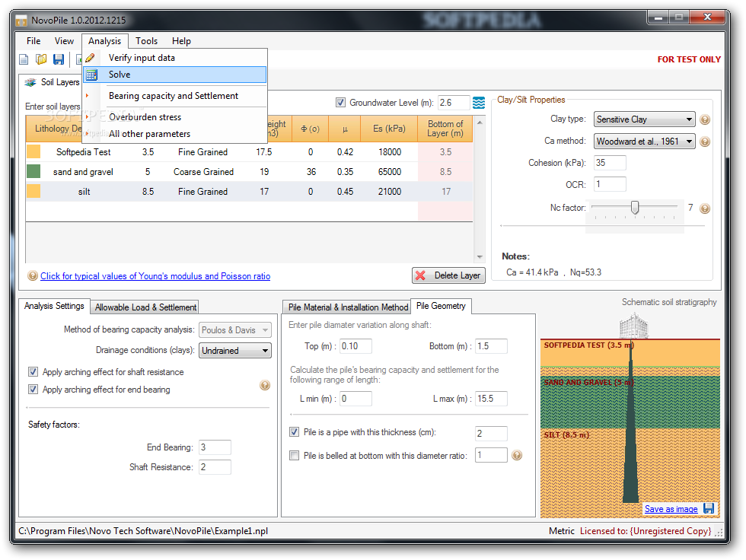
Task: Click the Nc factor slider handle
Action: (x=635, y=207)
